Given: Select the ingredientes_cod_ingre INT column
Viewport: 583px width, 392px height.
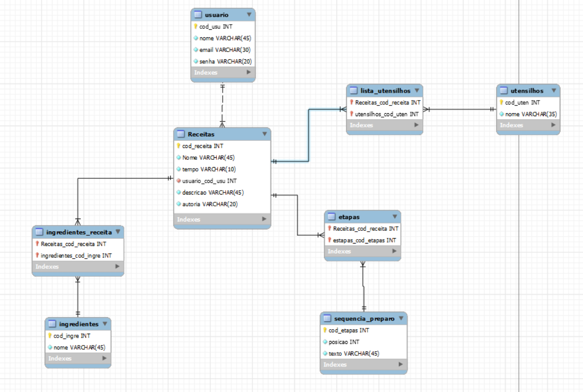Looking at the screenshot, I should point(76,255).
